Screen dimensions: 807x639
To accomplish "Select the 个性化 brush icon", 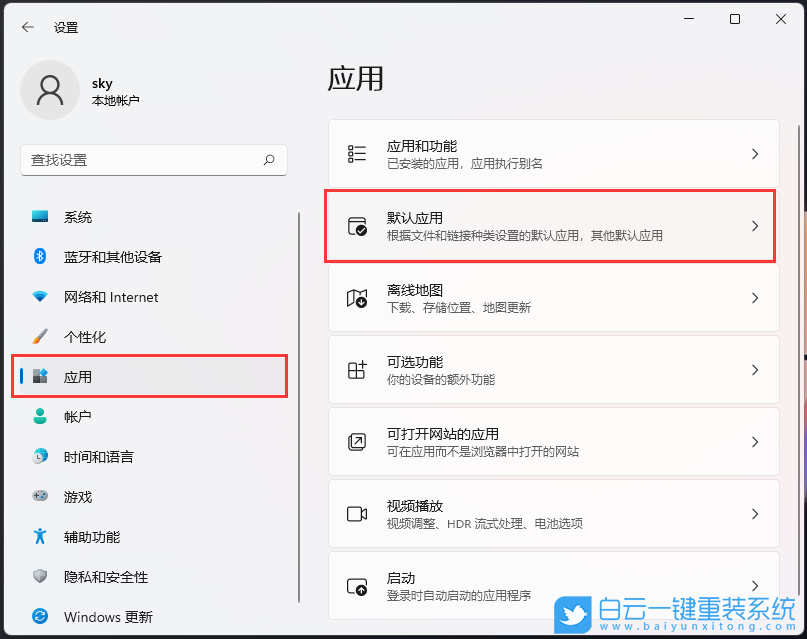I will tap(37, 337).
